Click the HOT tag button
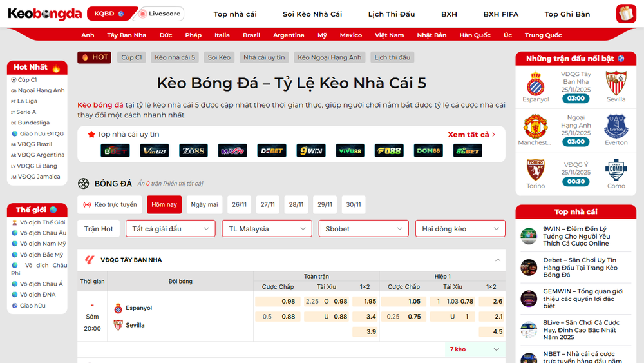The width and height of the screenshot is (644, 363). click(95, 57)
